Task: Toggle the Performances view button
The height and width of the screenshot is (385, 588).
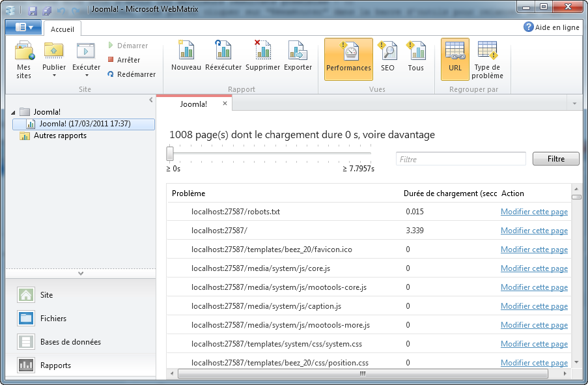Action: pyautogui.click(x=348, y=59)
